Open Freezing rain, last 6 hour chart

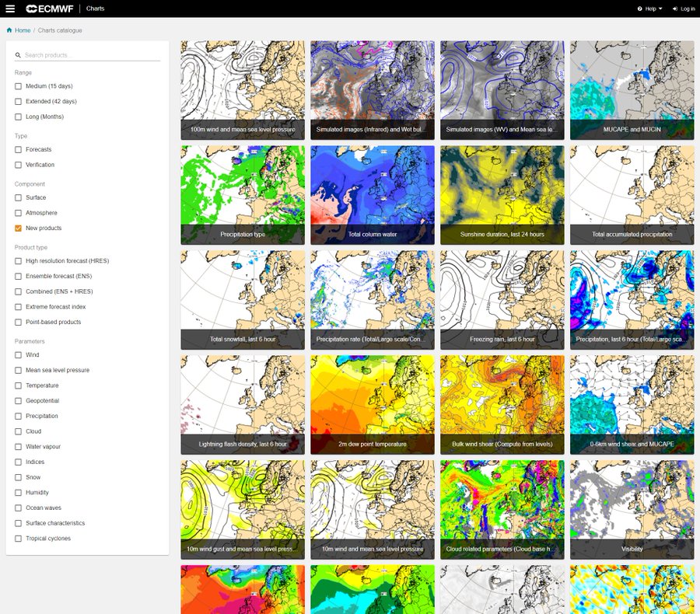502,300
